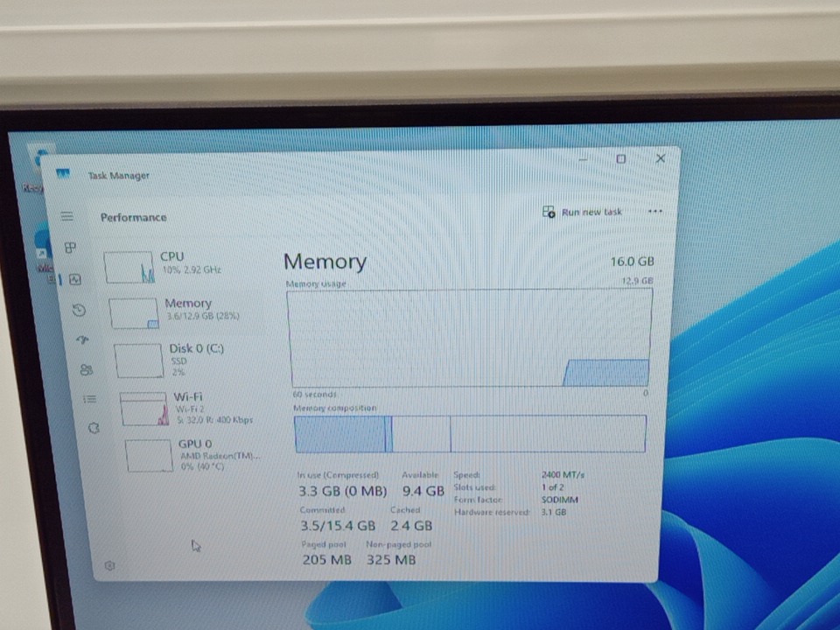Click the Memory composition bar
The height and width of the screenshot is (630, 840).
[470, 433]
